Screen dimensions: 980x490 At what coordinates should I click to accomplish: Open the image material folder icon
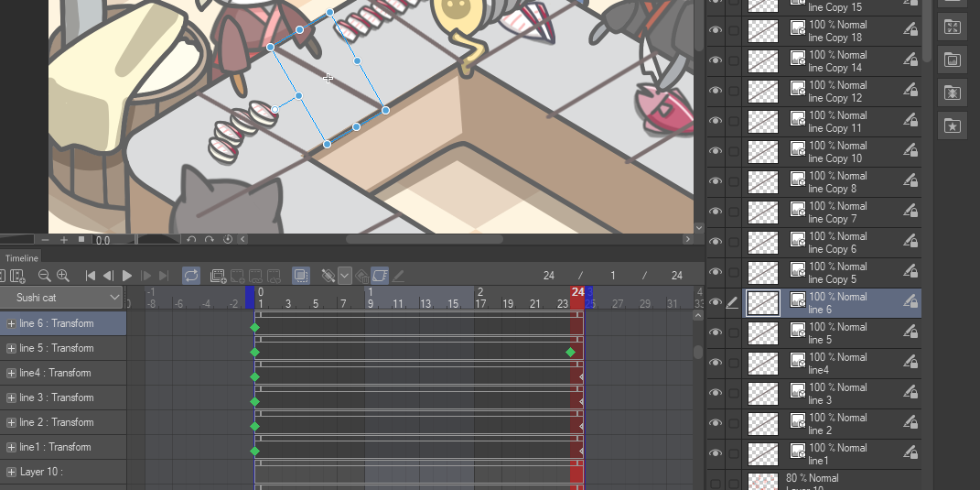(952, 60)
